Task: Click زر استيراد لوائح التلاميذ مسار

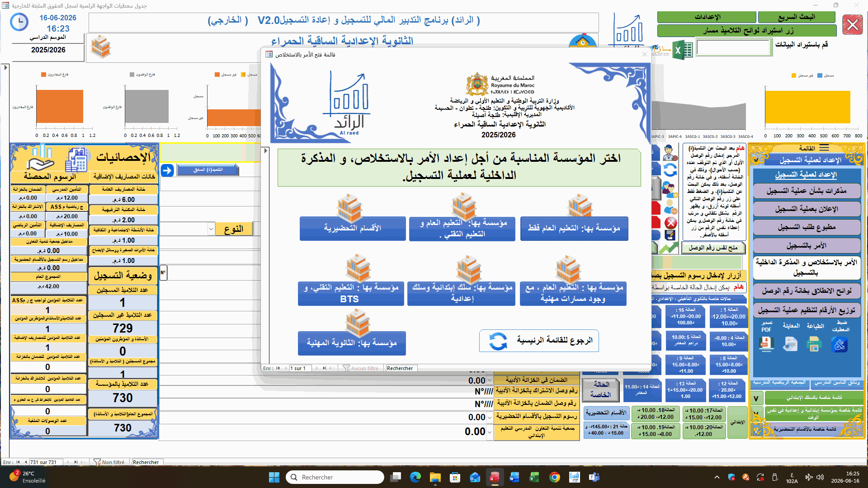Action: click(747, 30)
